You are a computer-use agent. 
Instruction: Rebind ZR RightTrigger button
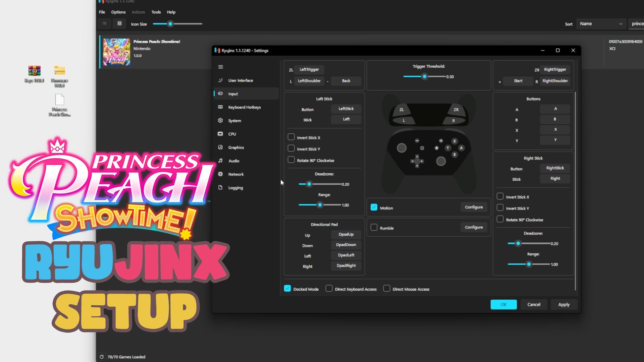pos(555,69)
